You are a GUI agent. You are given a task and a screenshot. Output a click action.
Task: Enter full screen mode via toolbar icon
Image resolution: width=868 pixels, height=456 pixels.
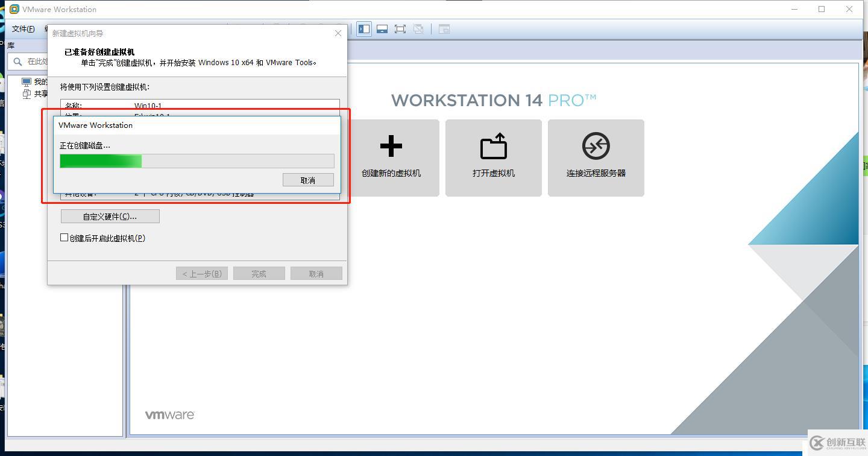400,28
